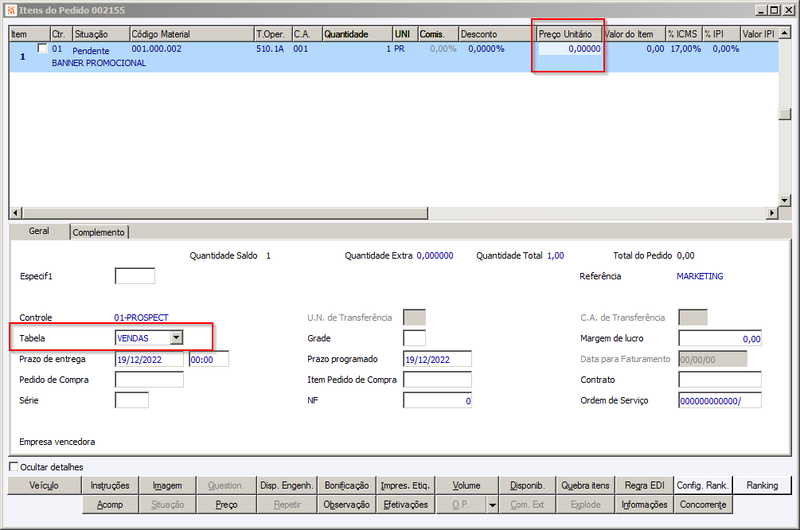
Task: Click the horizontal scrollbar thumb of grid
Action: 225,213
